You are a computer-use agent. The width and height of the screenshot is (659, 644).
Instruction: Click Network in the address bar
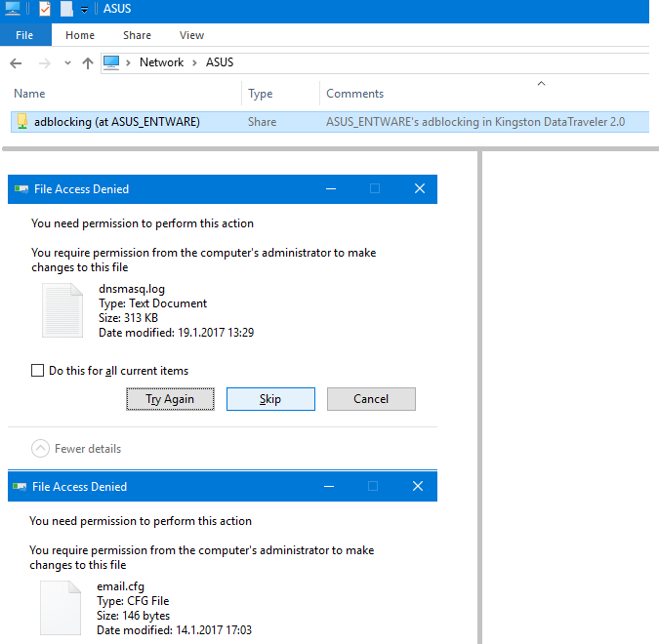(x=161, y=62)
